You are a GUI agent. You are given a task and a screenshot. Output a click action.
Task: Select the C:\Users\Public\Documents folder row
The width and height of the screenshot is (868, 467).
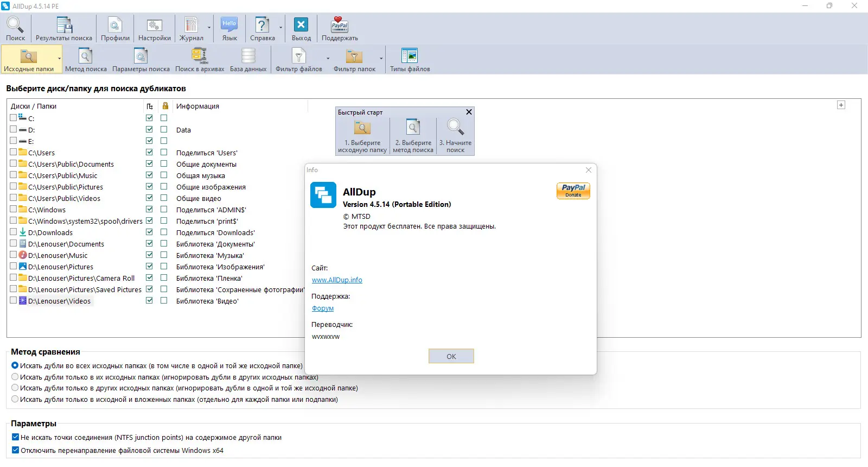pos(71,164)
